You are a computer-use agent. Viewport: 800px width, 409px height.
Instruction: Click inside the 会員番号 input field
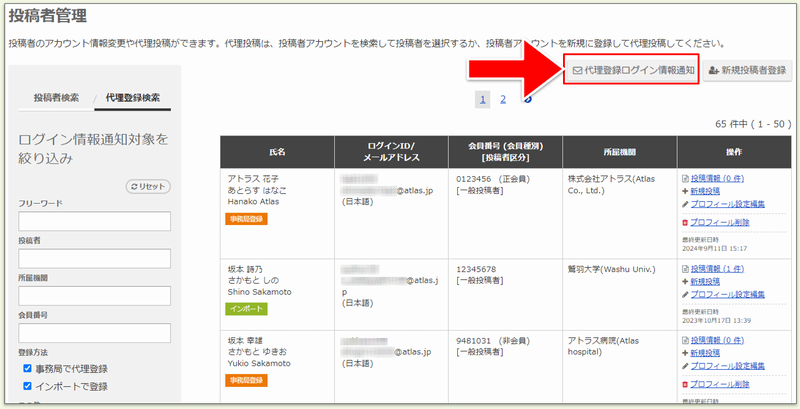pyautogui.click(x=94, y=333)
